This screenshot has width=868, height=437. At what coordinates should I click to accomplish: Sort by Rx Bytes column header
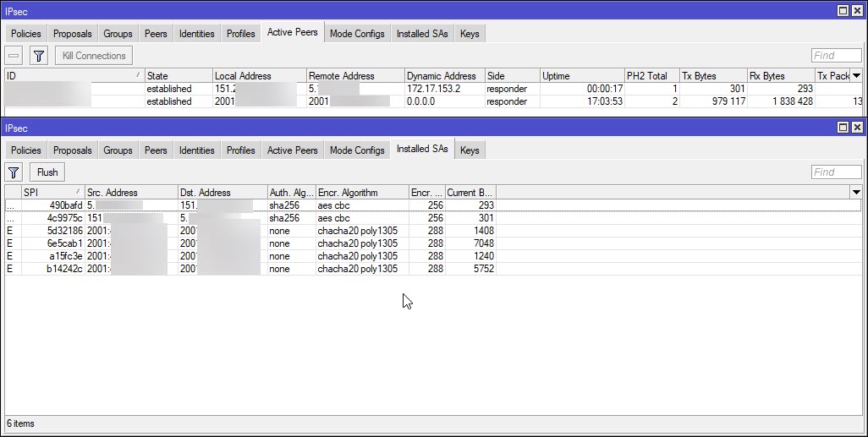(781, 76)
